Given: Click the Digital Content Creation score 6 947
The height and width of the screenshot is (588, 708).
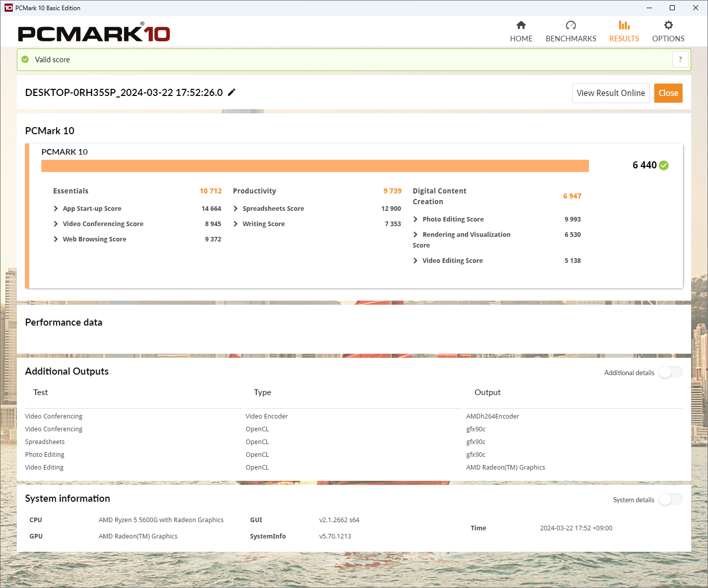Looking at the screenshot, I should click(x=572, y=196).
